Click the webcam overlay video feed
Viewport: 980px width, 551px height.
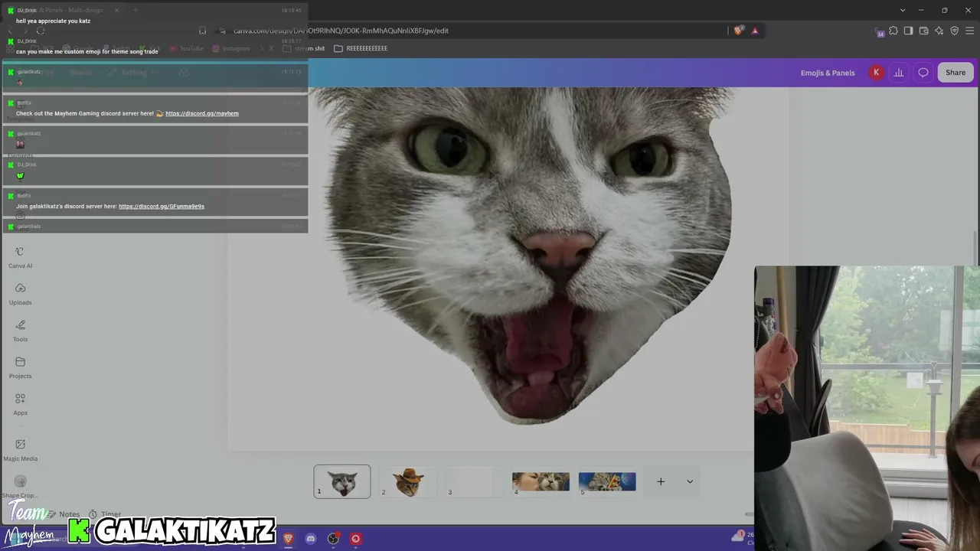867,409
